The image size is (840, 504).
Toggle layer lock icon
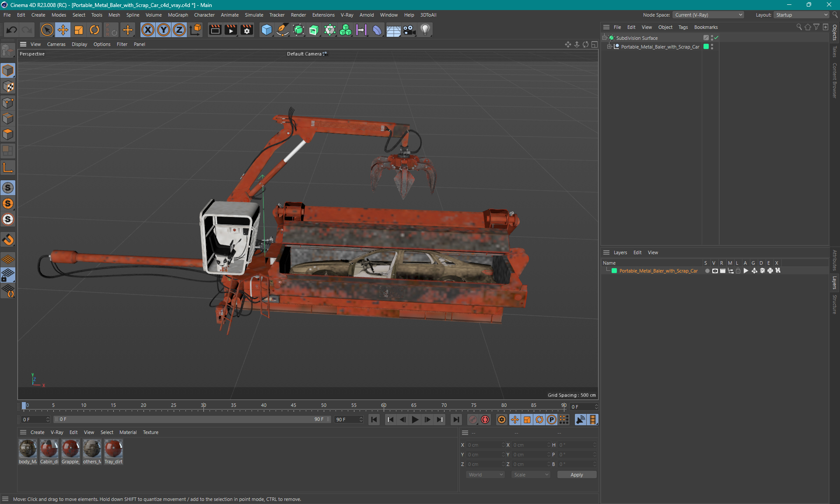(x=738, y=271)
